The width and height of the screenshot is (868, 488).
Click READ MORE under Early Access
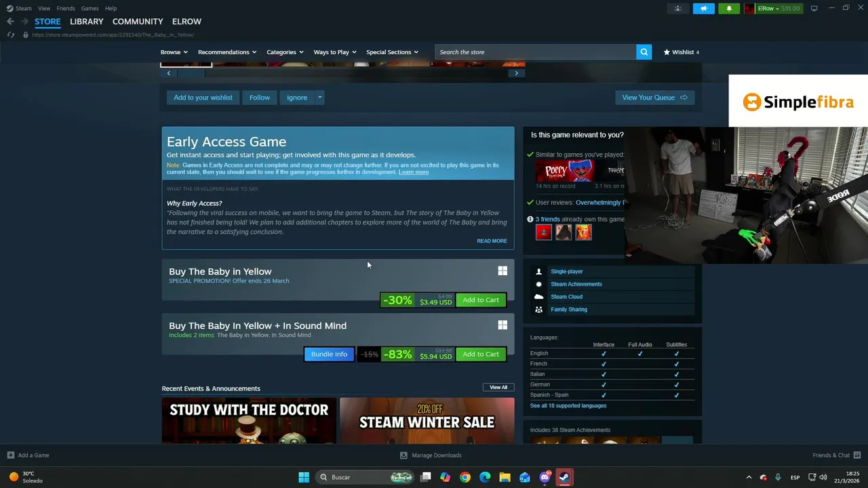click(492, 241)
